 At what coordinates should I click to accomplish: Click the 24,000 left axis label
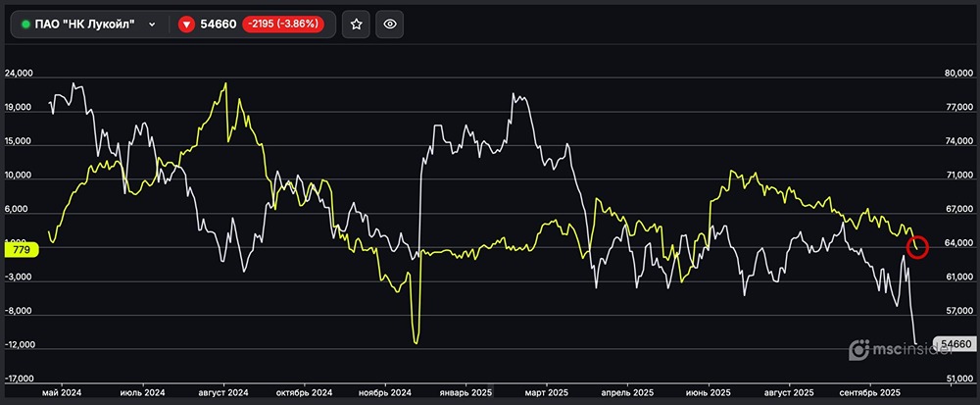20,74
